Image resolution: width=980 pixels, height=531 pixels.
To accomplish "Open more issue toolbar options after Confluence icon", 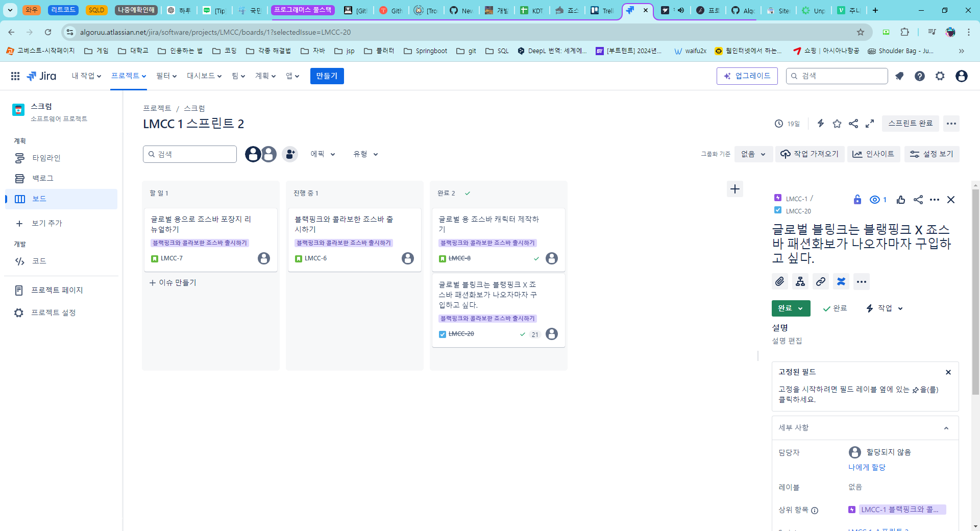I will point(862,281).
